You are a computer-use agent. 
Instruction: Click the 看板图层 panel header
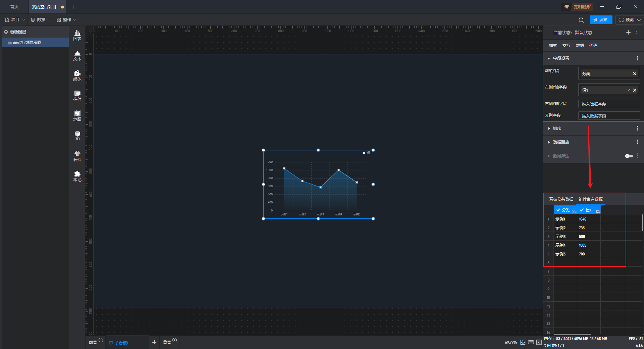[x=35, y=32]
